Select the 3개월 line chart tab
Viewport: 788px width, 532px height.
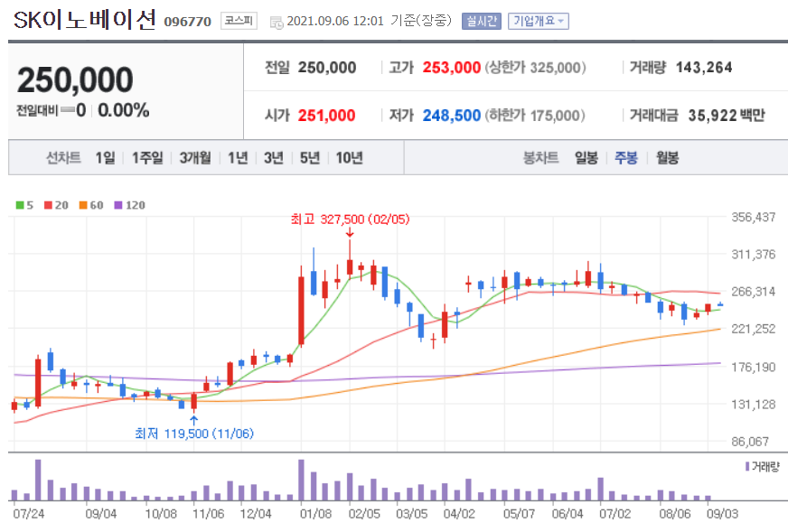195,158
